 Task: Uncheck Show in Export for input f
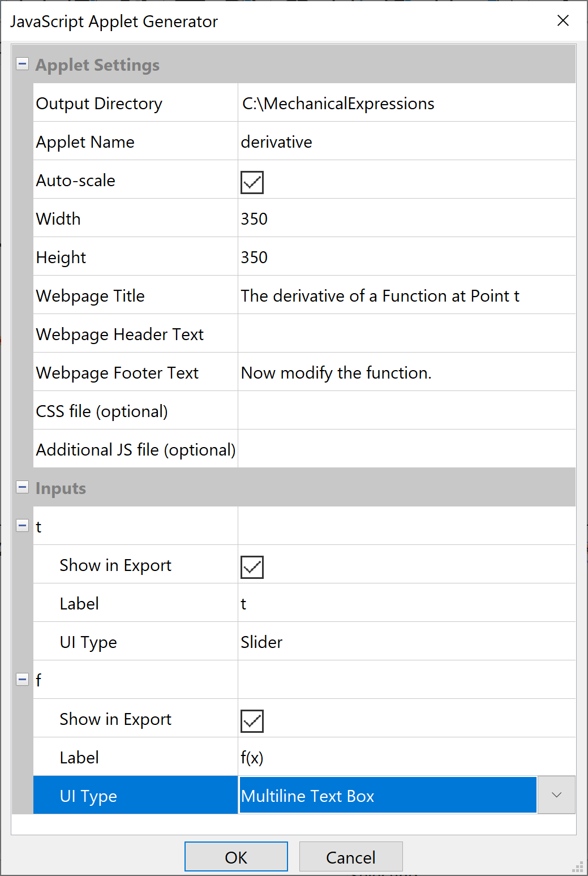pyautogui.click(x=252, y=721)
